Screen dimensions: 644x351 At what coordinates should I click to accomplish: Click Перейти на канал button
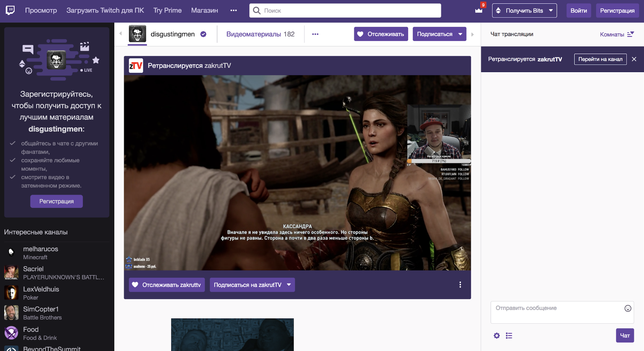coord(600,59)
